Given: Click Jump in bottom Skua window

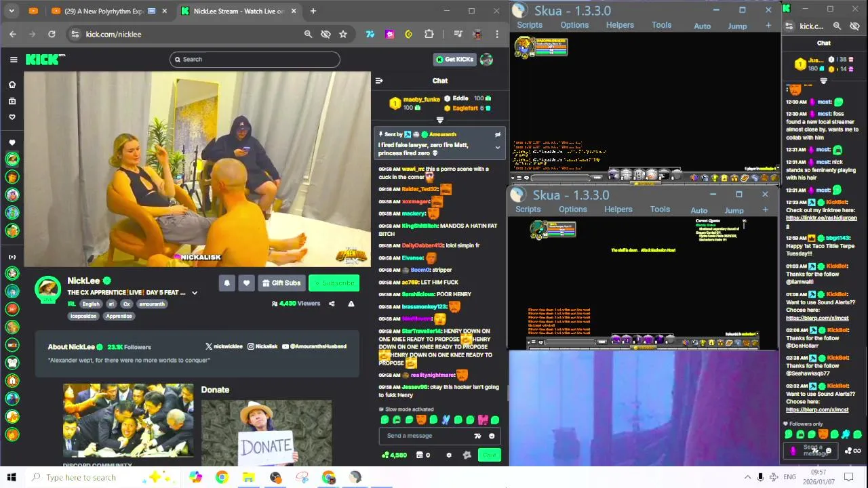Looking at the screenshot, I should 734,211.
